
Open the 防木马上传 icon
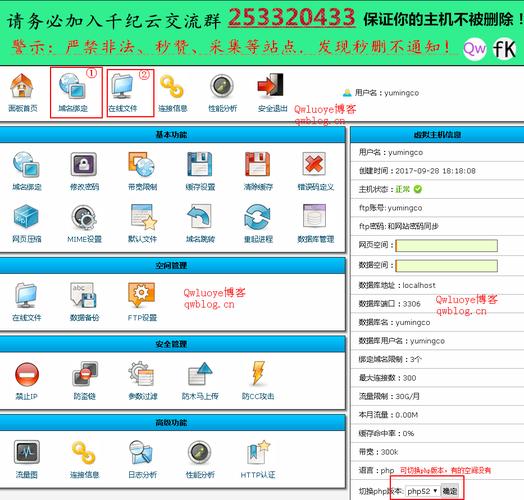(x=200, y=373)
